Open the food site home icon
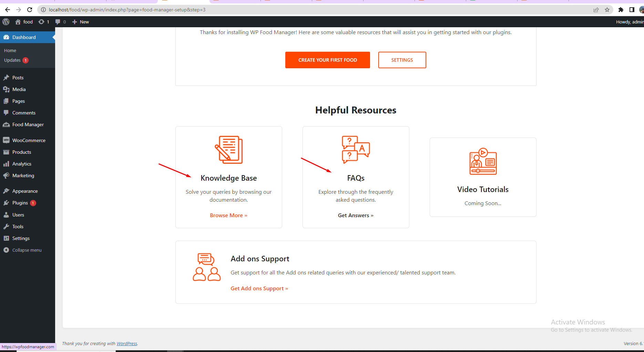644x352 pixels. click(18, 22)
